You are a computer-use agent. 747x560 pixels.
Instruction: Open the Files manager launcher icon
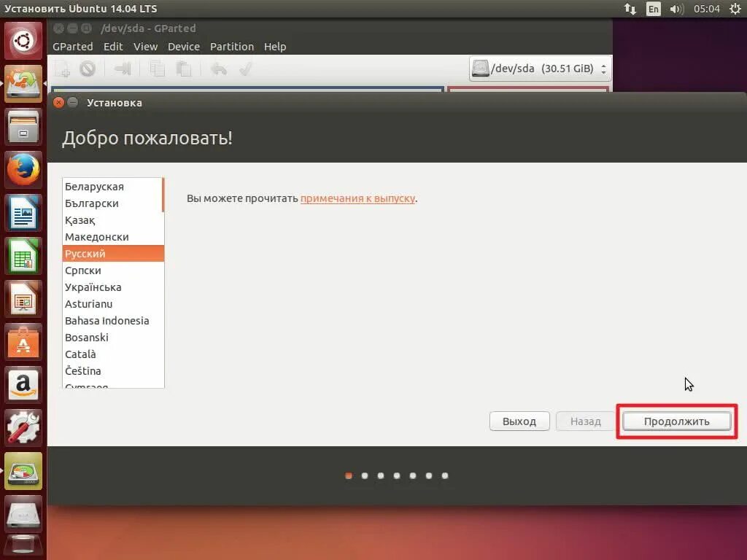tap(23, 127)
